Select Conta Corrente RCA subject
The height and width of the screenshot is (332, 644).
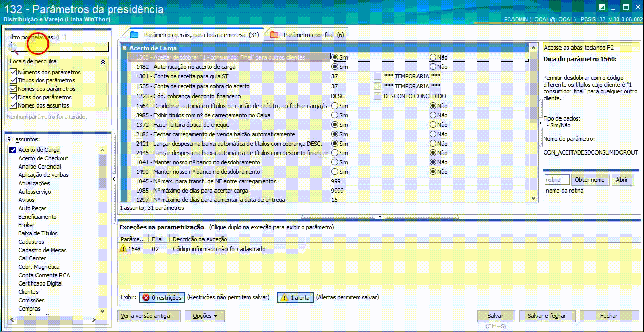pos(44,275)
